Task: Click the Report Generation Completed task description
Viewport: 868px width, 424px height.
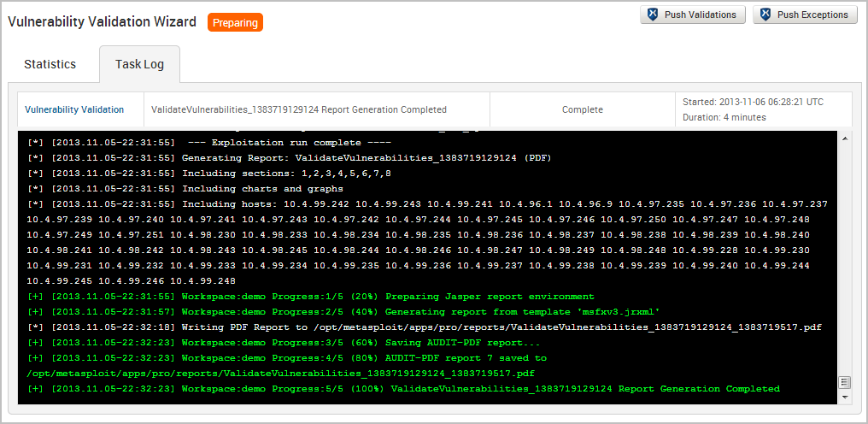Action: click(298, 109)
